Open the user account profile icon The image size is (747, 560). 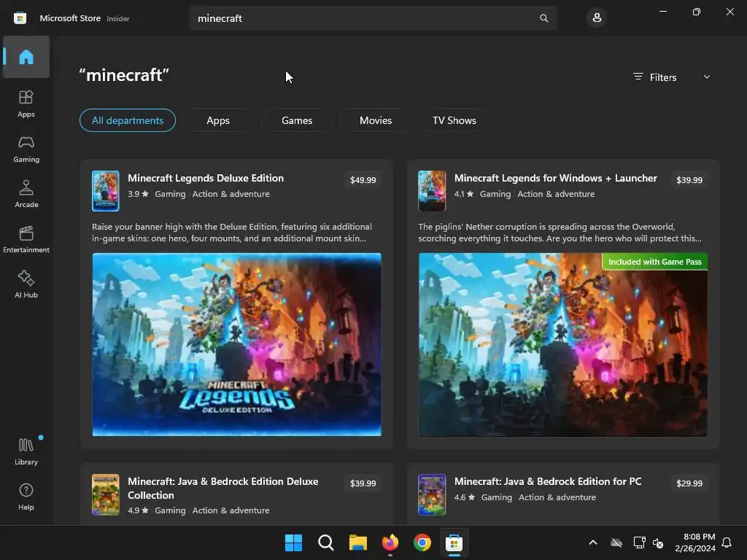pyautogui.click(x=597, y=18)
